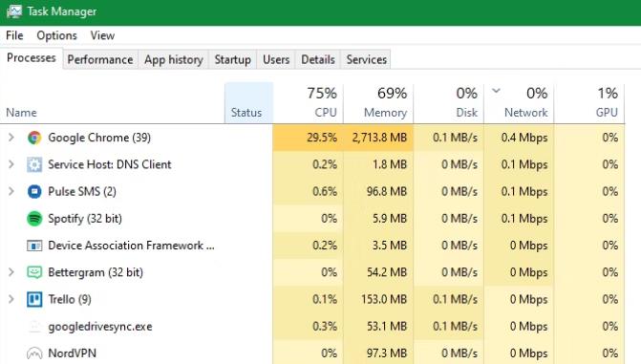Screen dimensions: 641x364
Task: Select the Google Chrome (39) process name
Action: [99, 138]
